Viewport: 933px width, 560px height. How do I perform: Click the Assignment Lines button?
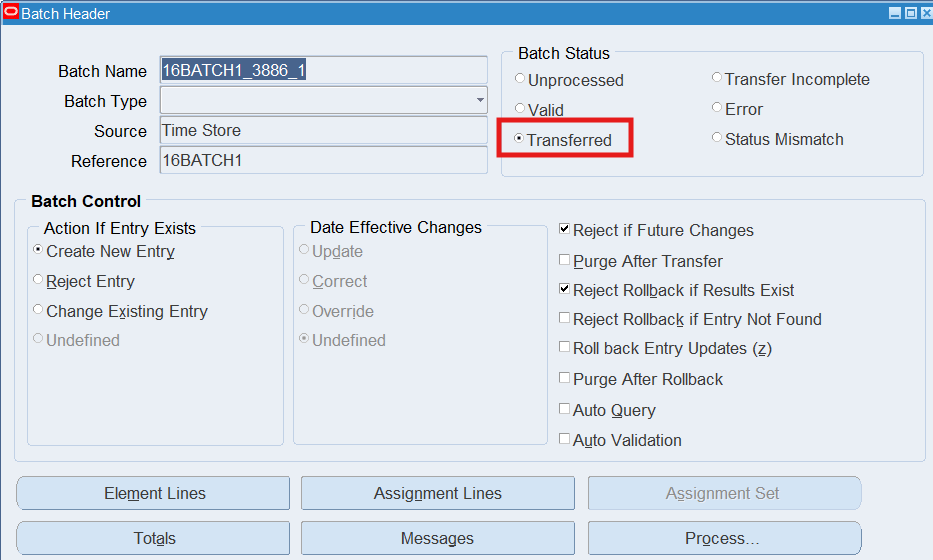tap(437, 493)
